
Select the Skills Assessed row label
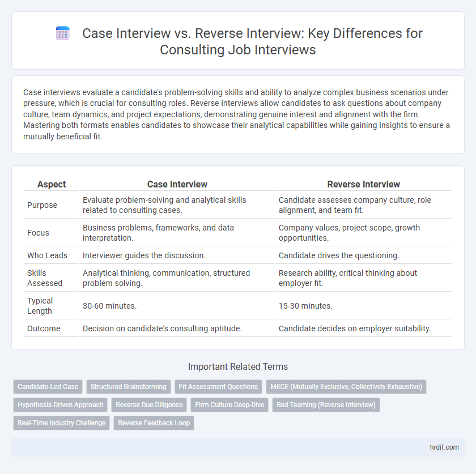[x=45, y=278]
